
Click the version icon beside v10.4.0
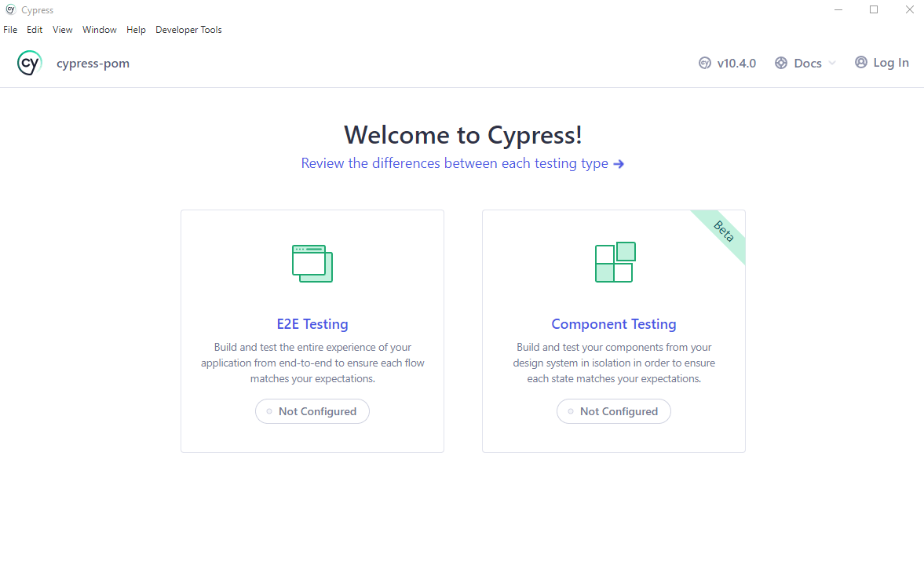click(x=705, y=63)
